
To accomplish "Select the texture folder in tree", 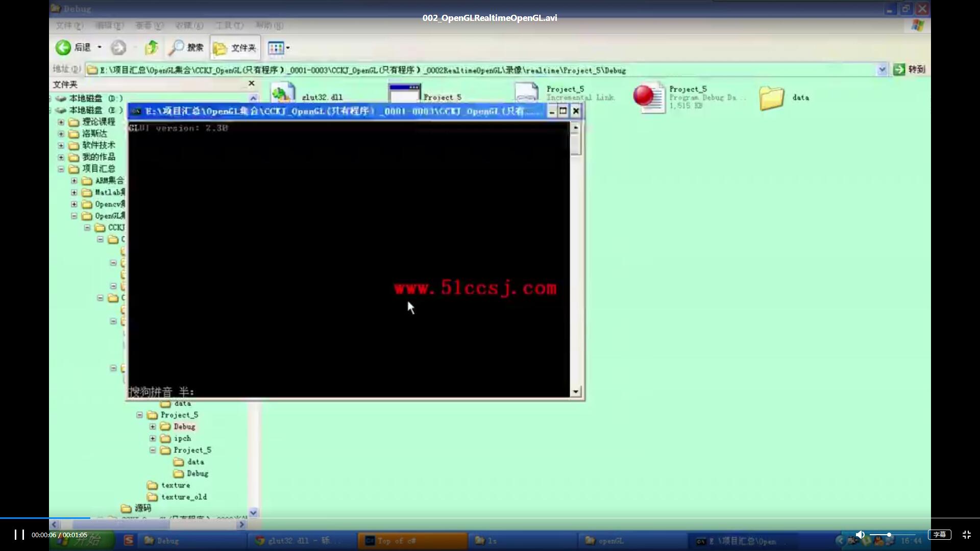I will 169,485.
